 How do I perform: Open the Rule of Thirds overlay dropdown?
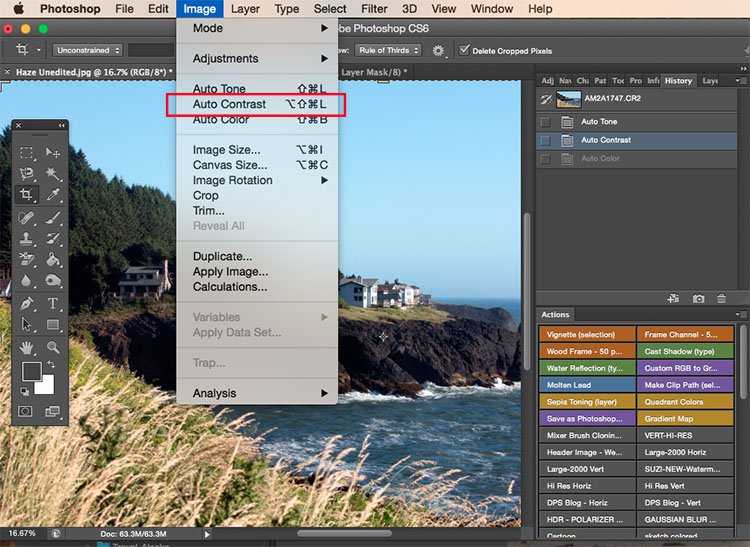[389, 50]
